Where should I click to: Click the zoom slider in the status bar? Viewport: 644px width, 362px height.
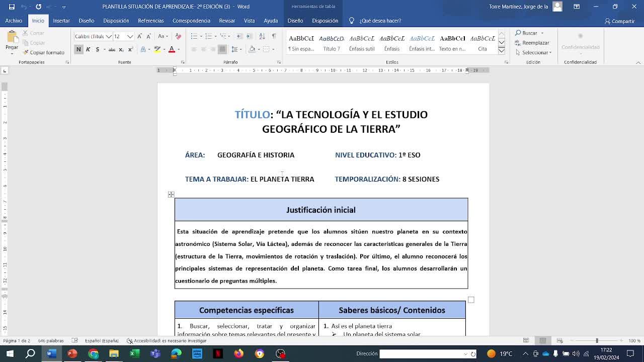[597, 341]
